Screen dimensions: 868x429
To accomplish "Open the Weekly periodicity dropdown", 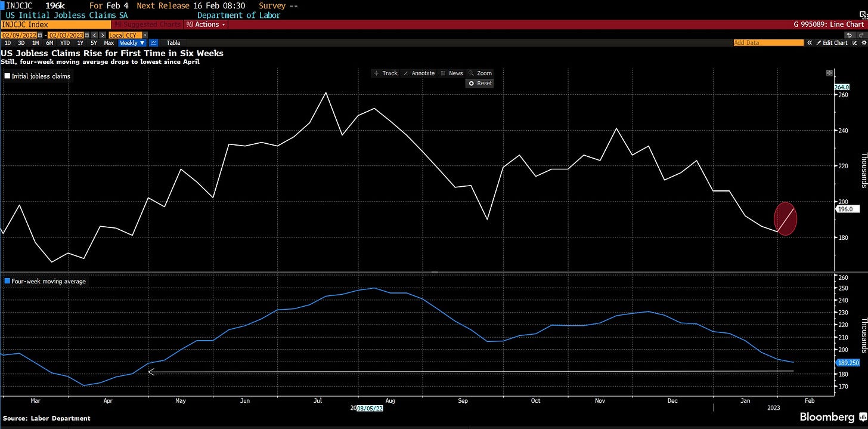I will pos(132,43).
